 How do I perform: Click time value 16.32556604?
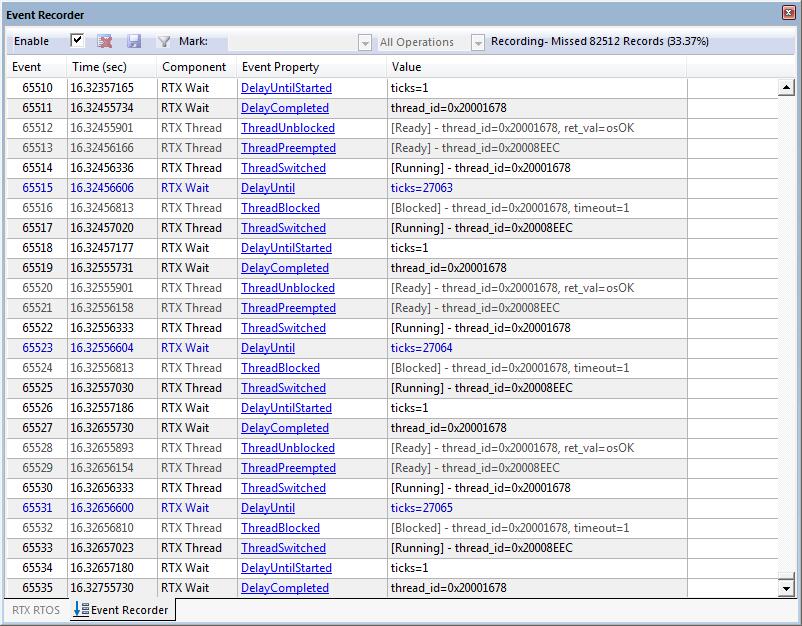102,348
